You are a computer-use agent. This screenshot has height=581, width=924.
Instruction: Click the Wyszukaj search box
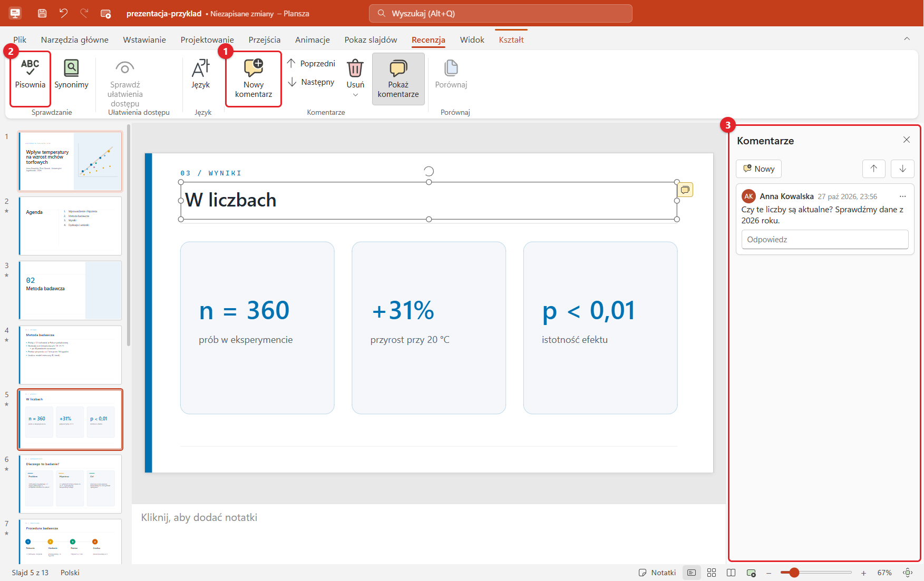[500, 13]
